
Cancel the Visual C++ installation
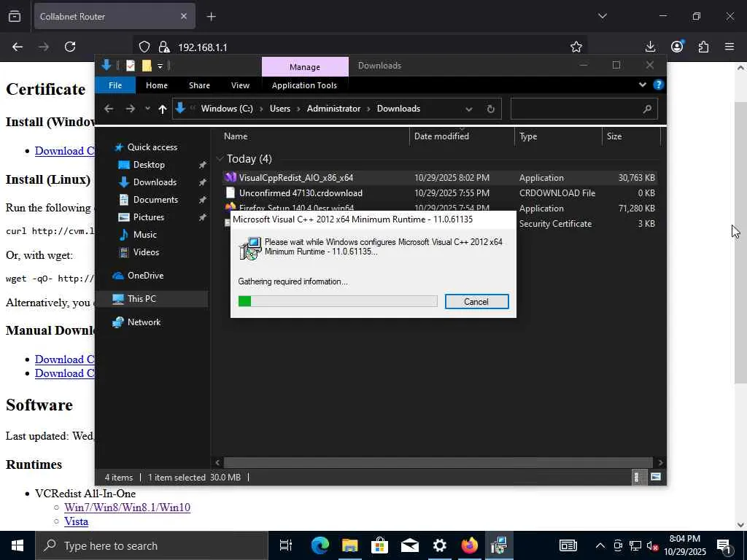476,301
